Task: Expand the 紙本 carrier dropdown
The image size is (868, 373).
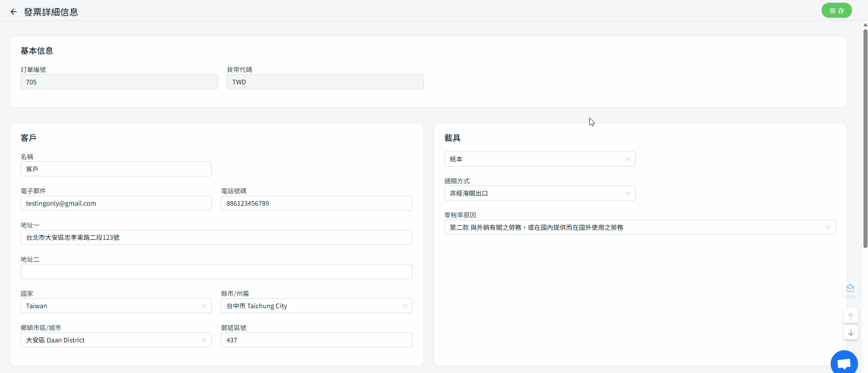Action: (540, 159)
